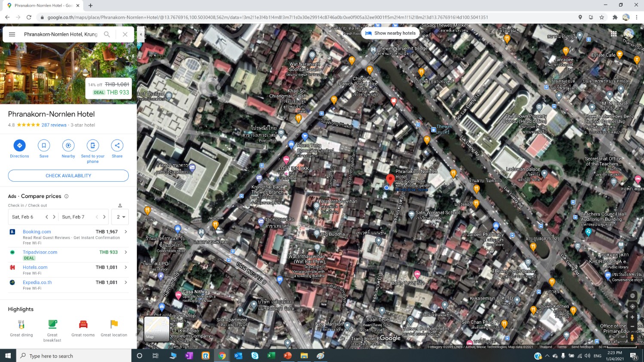Open Skype from the taskbar
The height and width of the screenshot is (362, 644).
click(x=255, y=356)
